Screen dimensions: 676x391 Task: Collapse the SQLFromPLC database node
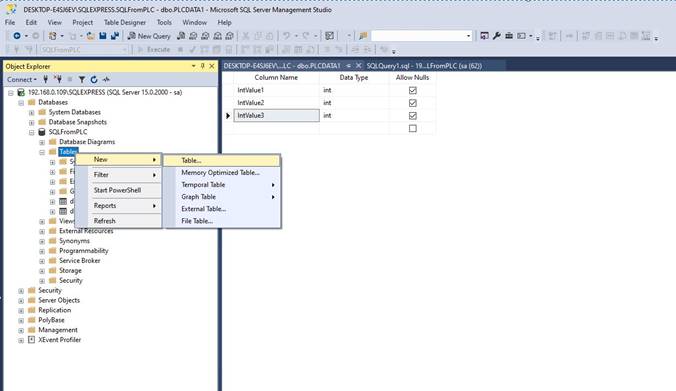[x=31, y=132]
